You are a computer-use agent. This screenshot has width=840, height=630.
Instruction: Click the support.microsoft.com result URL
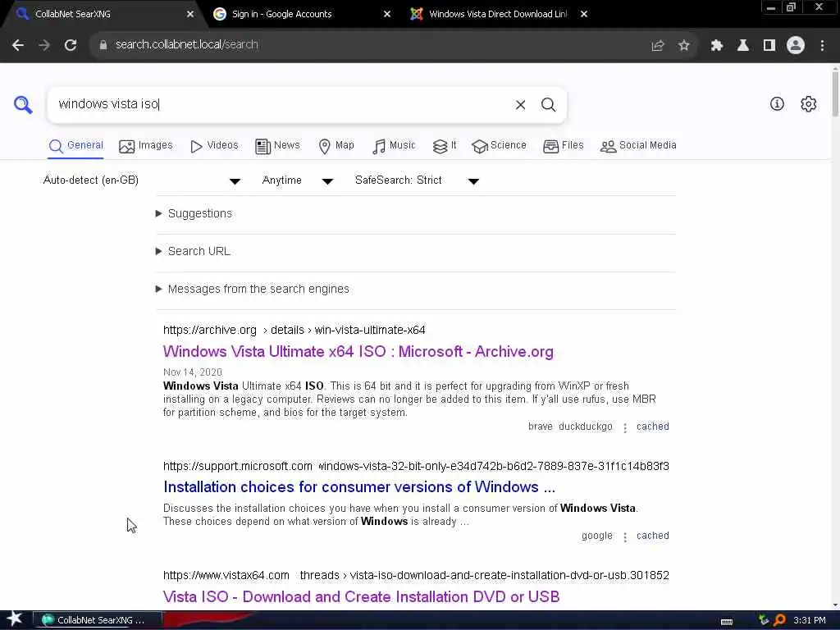click(416, 466)
